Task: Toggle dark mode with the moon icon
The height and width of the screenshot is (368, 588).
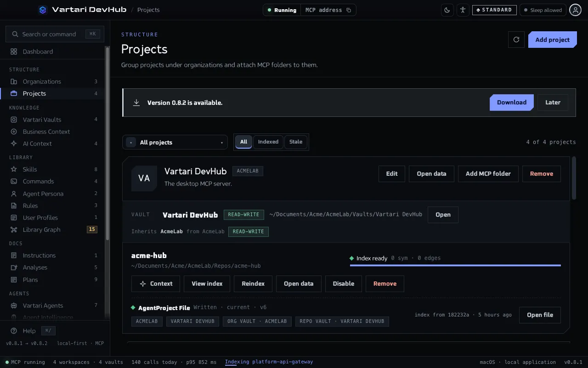Action: point(447,10)
